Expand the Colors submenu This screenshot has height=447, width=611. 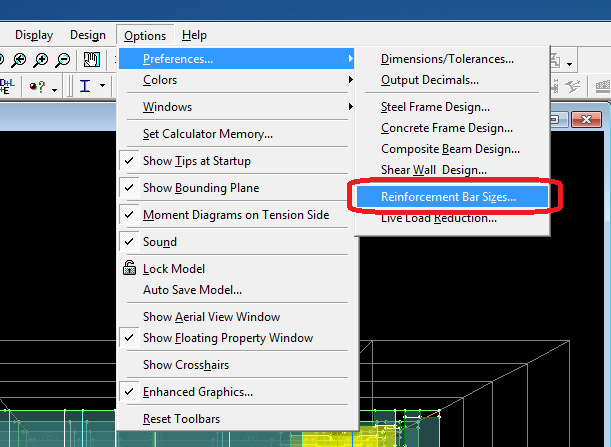click(237, 80)
